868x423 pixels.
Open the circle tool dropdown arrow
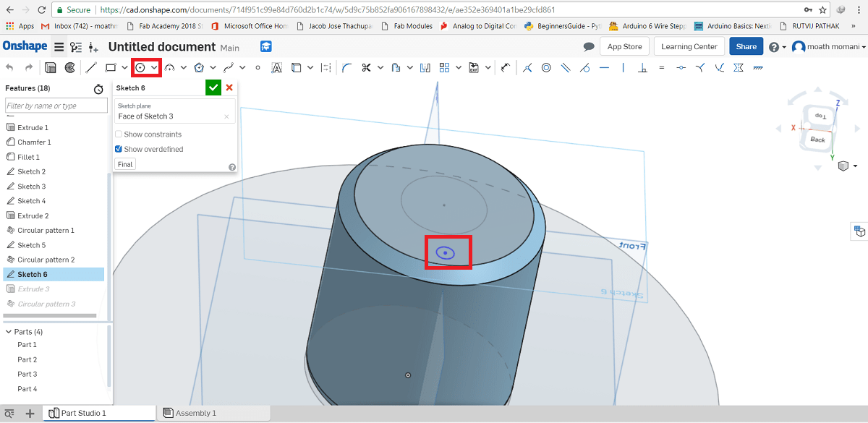(154, 68)
